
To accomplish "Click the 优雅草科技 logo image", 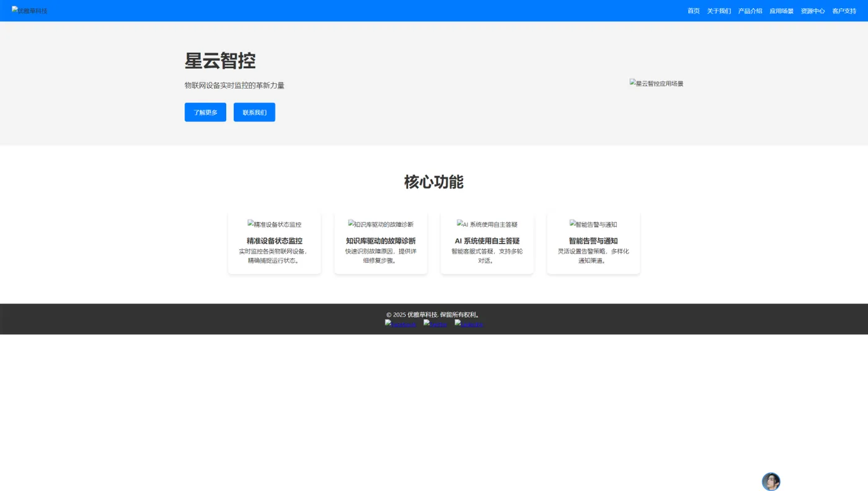I will (x=30, y=11).
